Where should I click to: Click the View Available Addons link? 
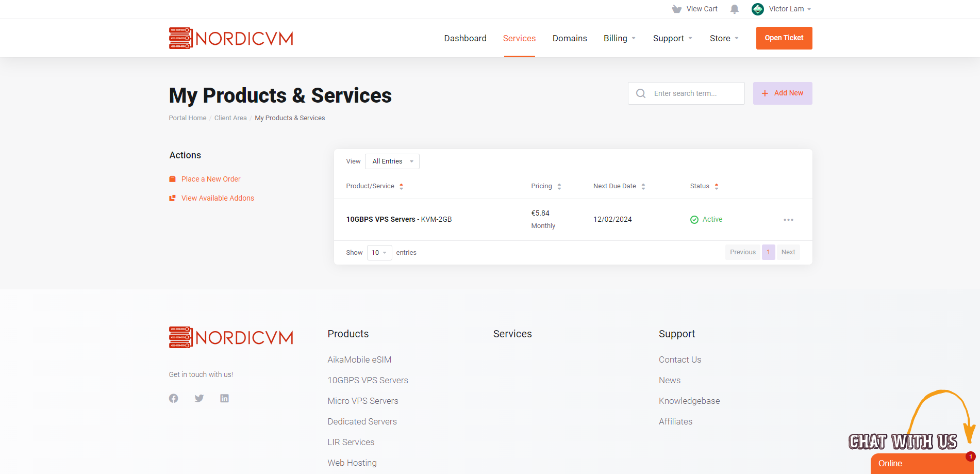click(x=218, y=198)
